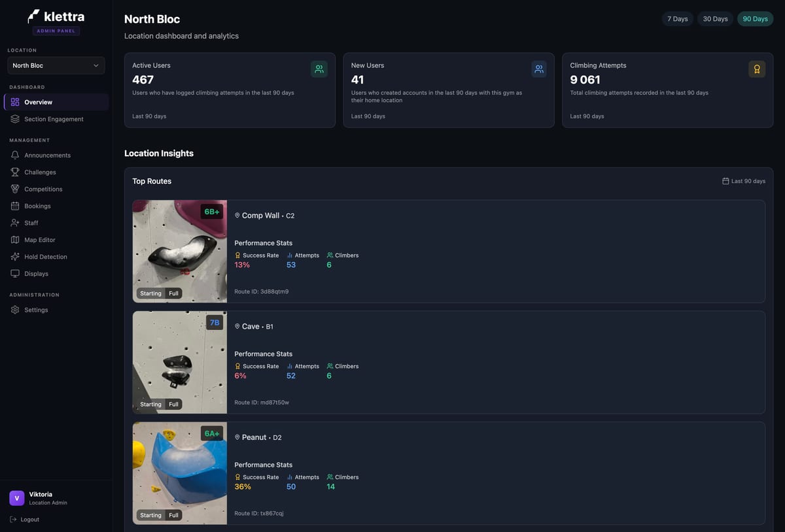
Task: Click the Active Users people icon
Action: point(319,69)
